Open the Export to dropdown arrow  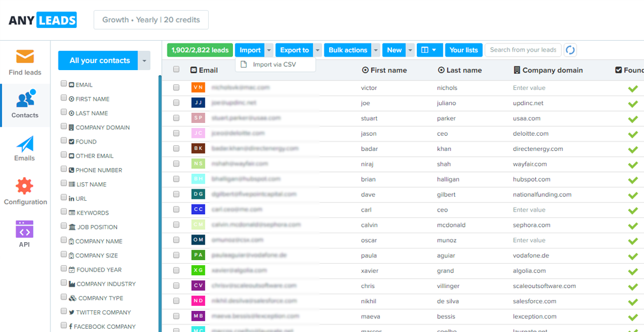coord(318,50)
